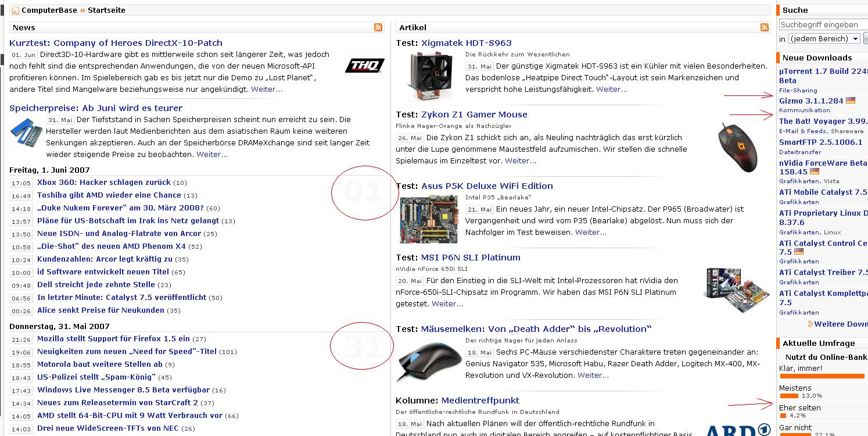868x436 pixels.
Task: Click the ComputerBase breadcrumb link
Action: click(x=49, y=10)
